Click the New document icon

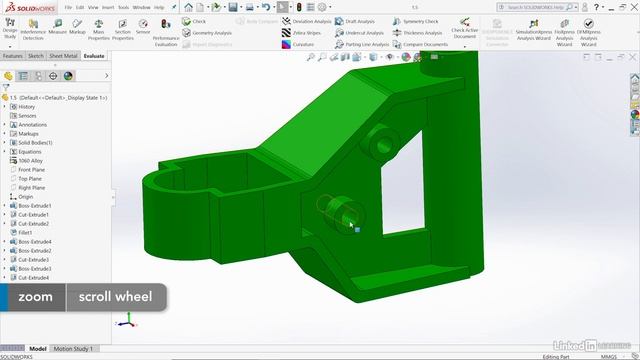point(200,7)
